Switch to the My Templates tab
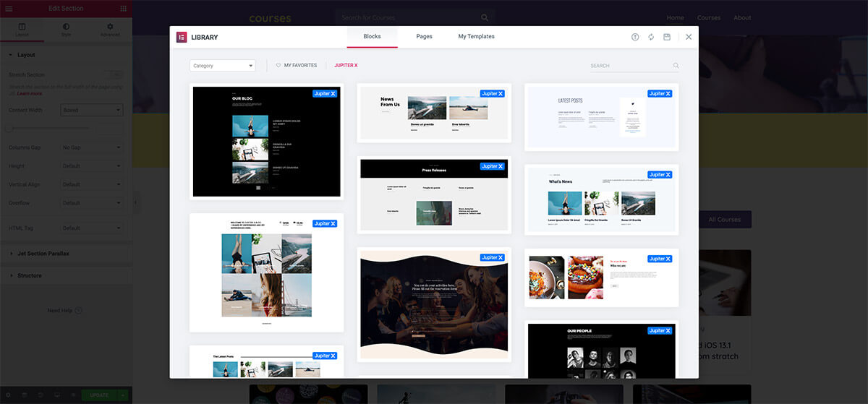Screen dimensions: 868x404 click(476, 37)
